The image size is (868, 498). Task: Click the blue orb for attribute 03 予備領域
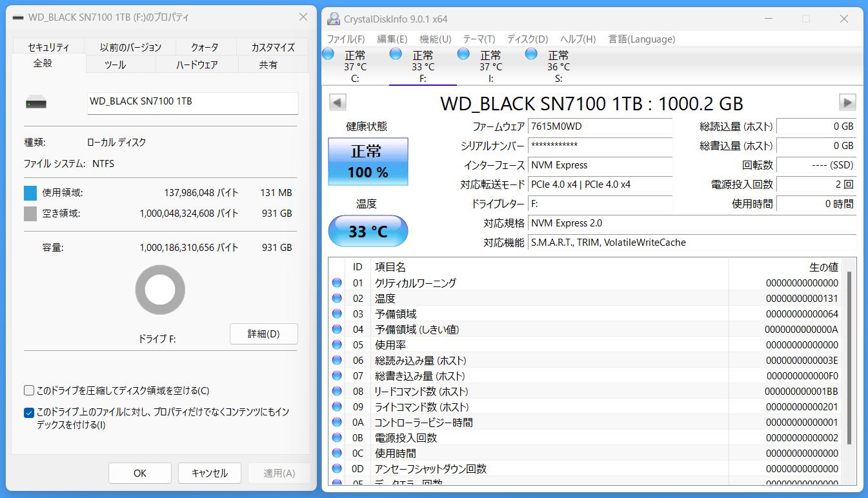tap(337, 314)
